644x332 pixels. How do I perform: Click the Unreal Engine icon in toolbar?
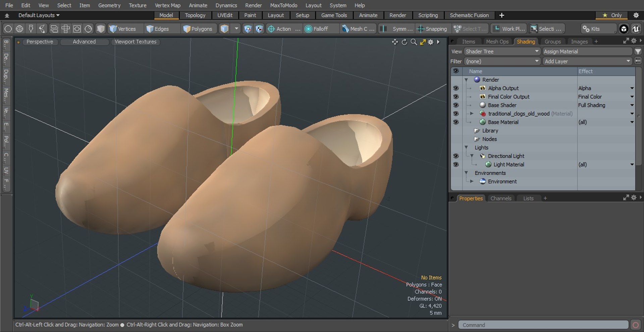636,29
